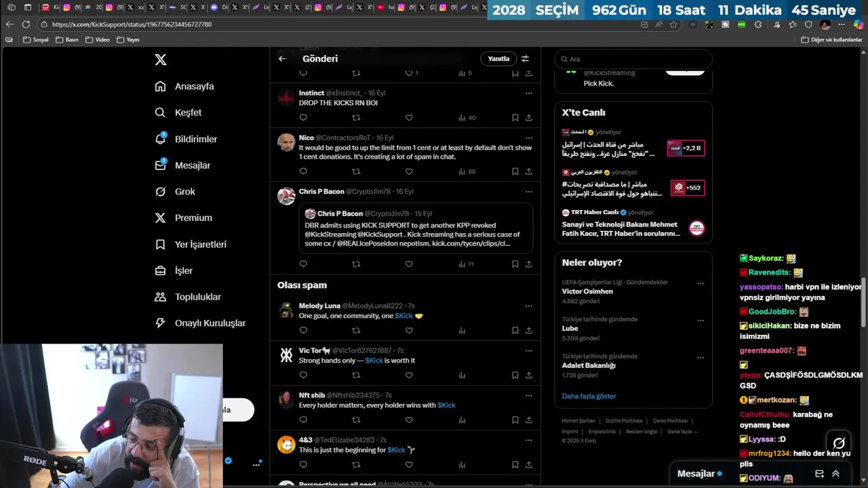
Task: Open reply sort filter settings icon
Action: 525,59
